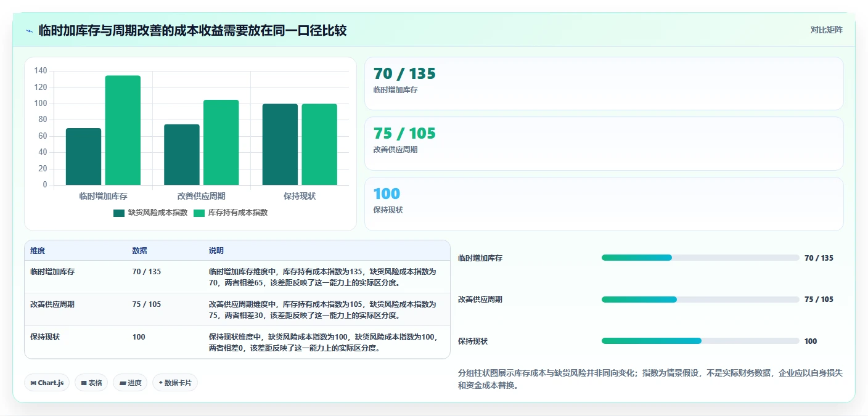Click the 75 / 105 stat card
The height and width of the screenshot is (416, 868).
pos(604,144)
